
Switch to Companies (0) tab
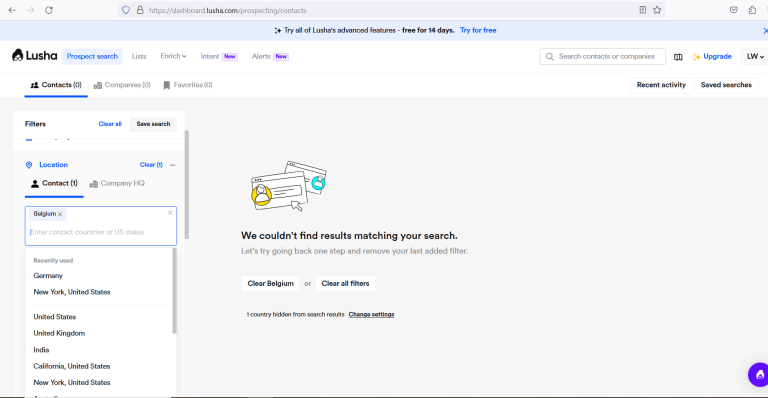click(122, 85)
